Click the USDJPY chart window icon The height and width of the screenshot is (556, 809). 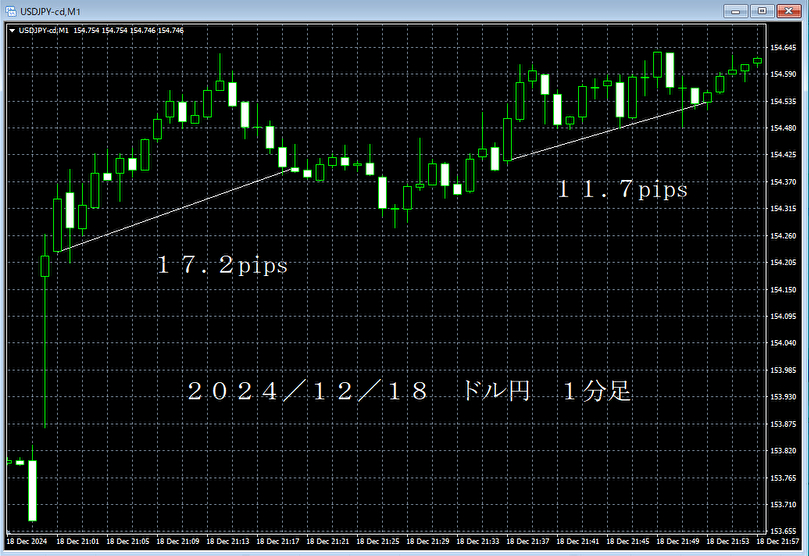pyautogui.click(x=11, y=11)
